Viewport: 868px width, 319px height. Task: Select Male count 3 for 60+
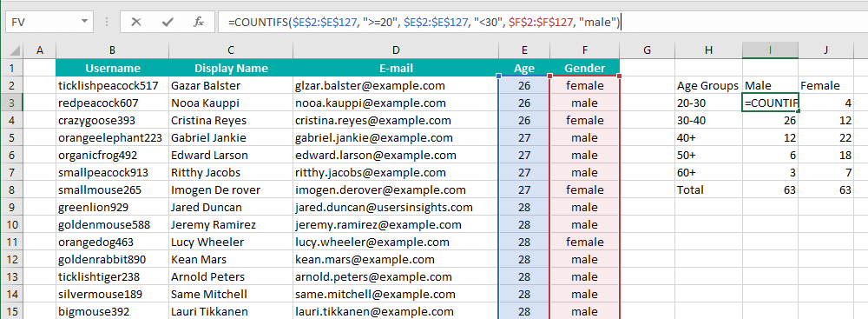(x=770, y=172)
